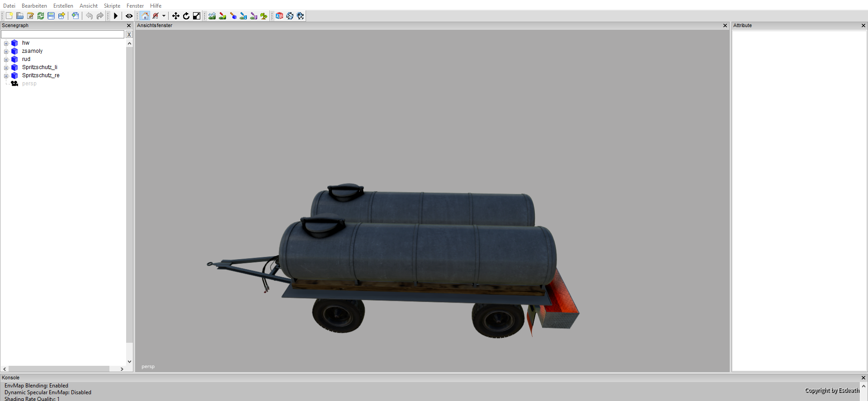This screenshot has height=401, width=868.
Task: Expand the Spritzschutz_li node
Action: 6,68
